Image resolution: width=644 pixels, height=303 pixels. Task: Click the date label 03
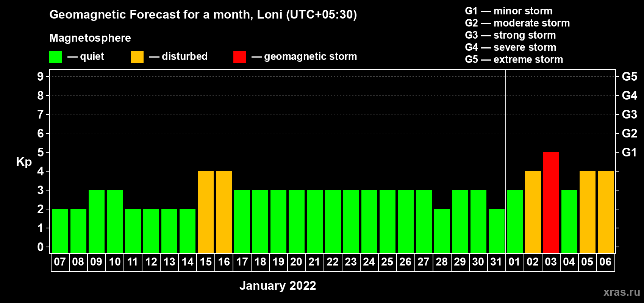[551, 262]
